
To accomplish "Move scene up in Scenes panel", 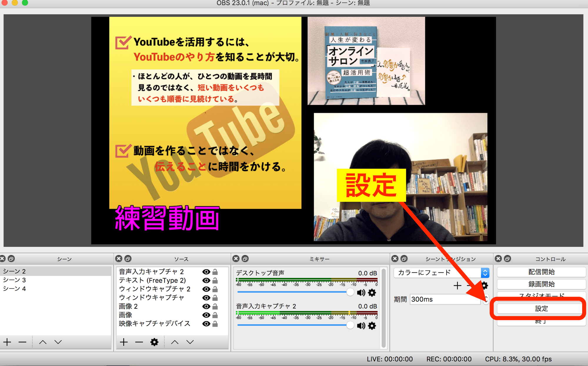I will tap(43, 342).
